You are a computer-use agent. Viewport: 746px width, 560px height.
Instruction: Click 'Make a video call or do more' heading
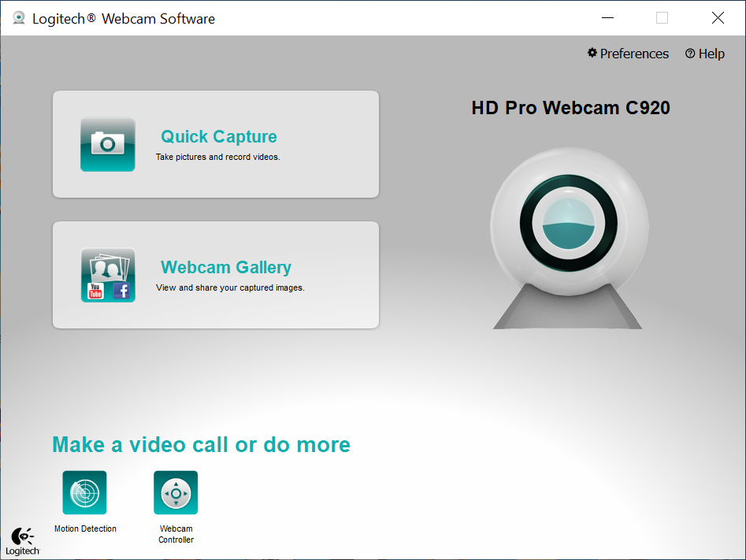[201, 445]
